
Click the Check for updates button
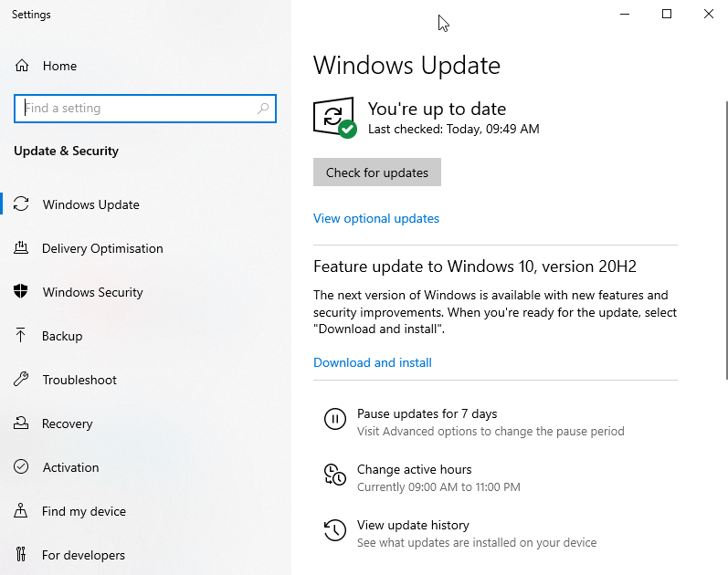[377, 172]
